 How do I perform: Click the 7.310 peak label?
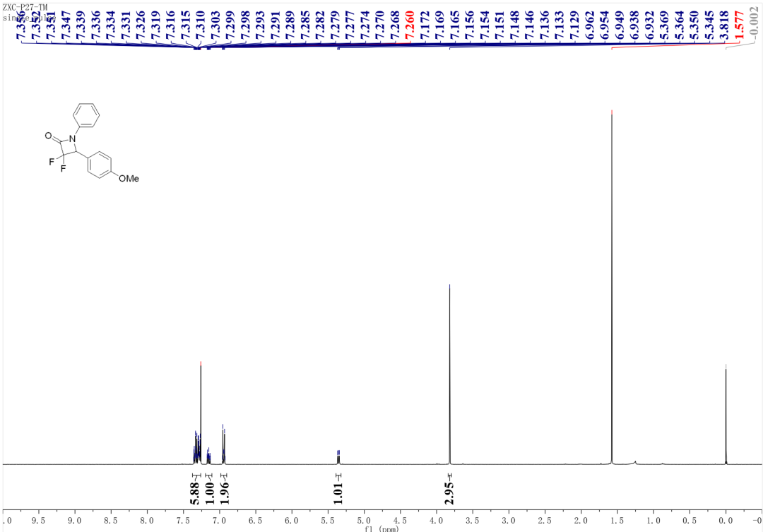pos(201,25)
